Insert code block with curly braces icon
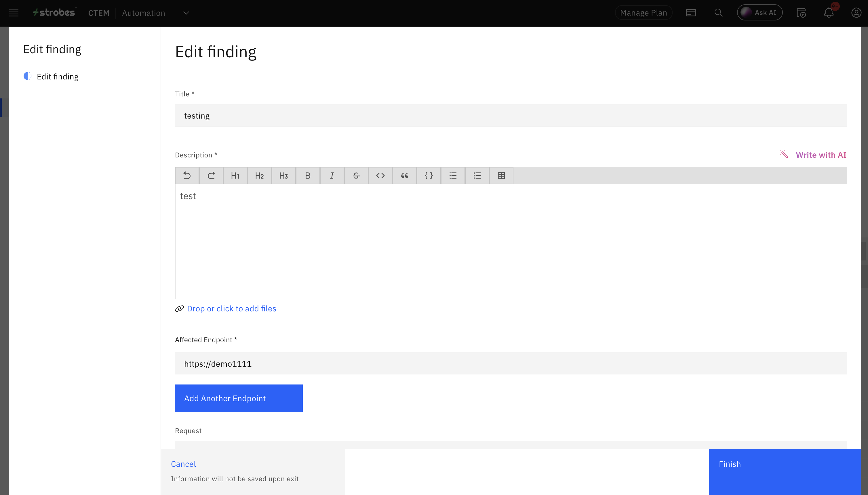The height and width of the screenshot is (495, 868). [x=429, y=176]
